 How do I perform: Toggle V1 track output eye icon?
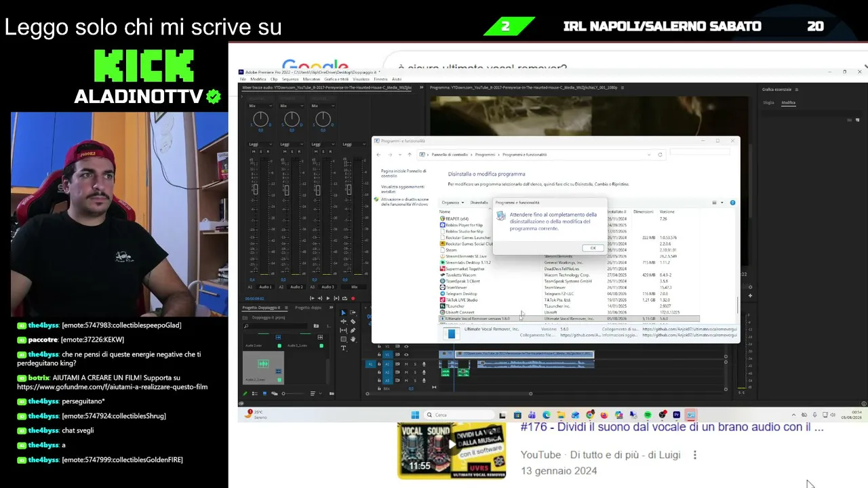tap(406, 354)
